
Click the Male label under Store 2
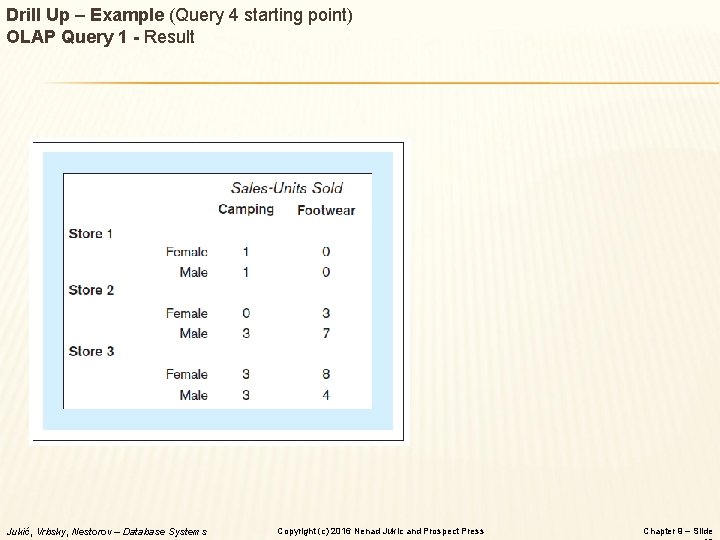193,333
